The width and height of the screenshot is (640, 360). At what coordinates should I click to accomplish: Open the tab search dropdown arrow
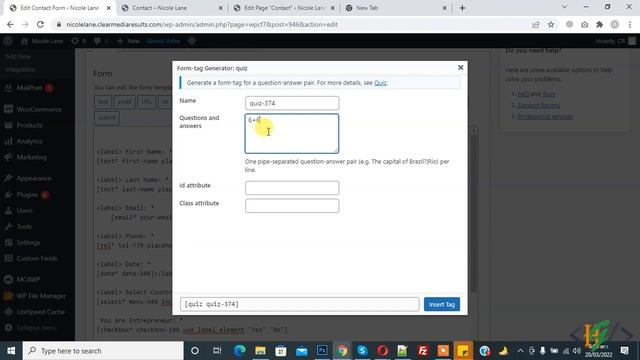pos(564,7)
